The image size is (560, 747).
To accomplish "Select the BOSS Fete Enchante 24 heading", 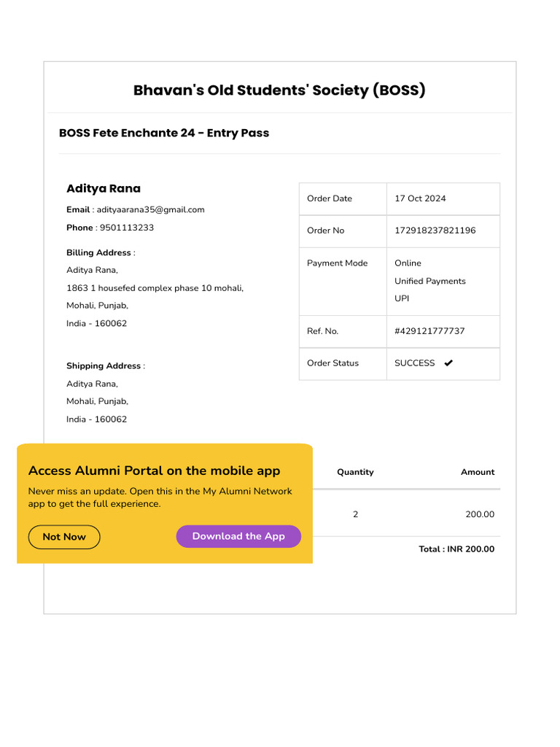I will [x=164, y=133].
